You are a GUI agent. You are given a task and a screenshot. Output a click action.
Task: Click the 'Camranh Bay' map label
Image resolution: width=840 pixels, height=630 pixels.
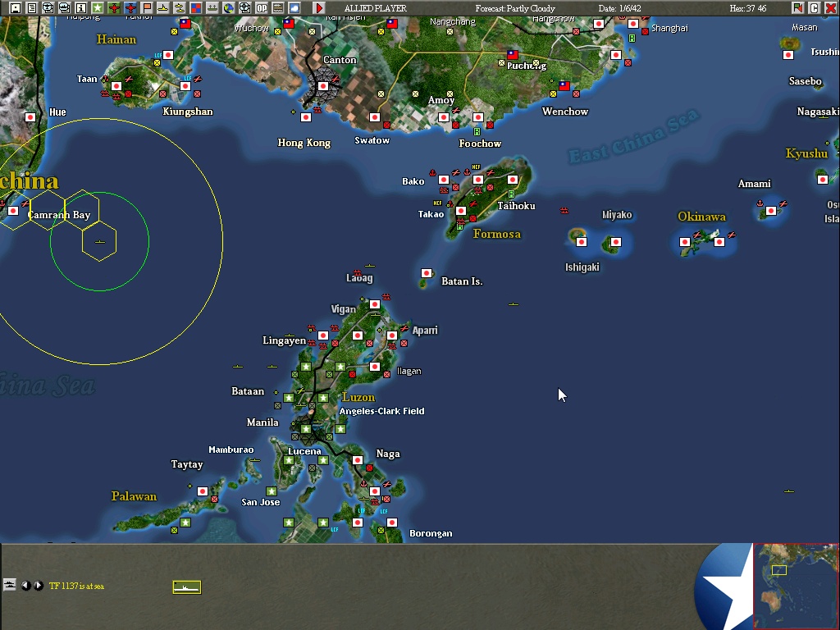point(59,215)
